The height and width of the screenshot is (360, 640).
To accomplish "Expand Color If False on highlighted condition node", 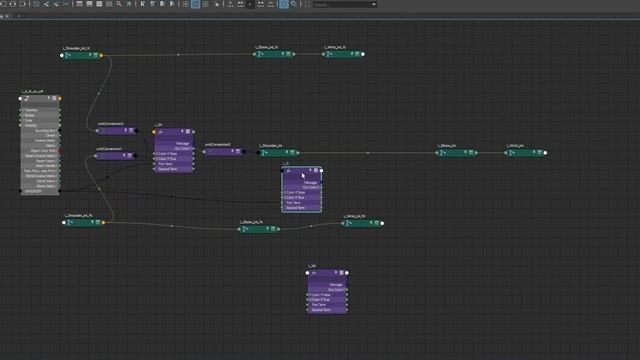I will [x=285, y=192].
